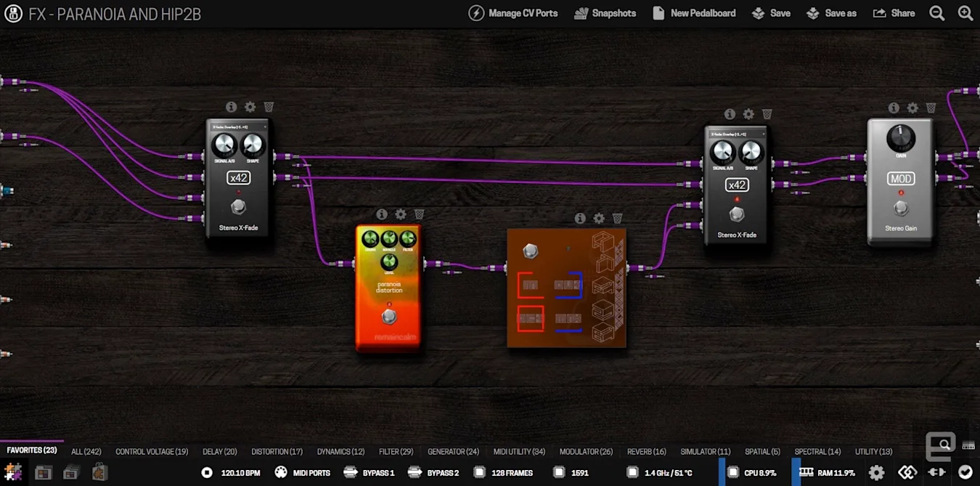Delete the Stereo Gain pedal with trash icon
Image resolution: width=980 pixels, height=486 pixels.
(931, 108)
